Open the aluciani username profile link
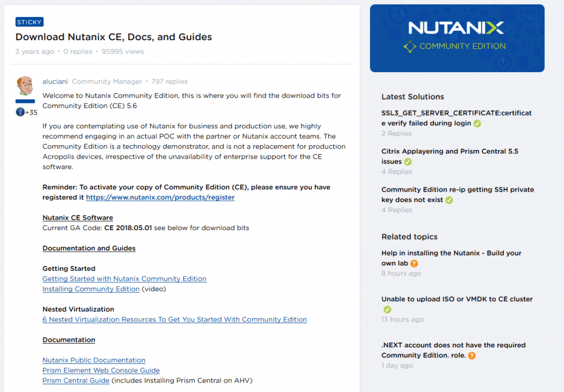Viewport: 564px width, 392px height. coord(55,81)
